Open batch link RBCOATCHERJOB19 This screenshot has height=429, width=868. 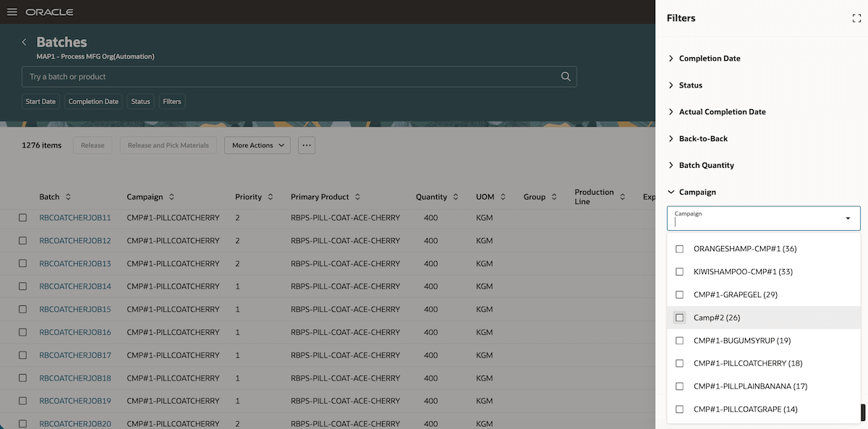[75, 401]
